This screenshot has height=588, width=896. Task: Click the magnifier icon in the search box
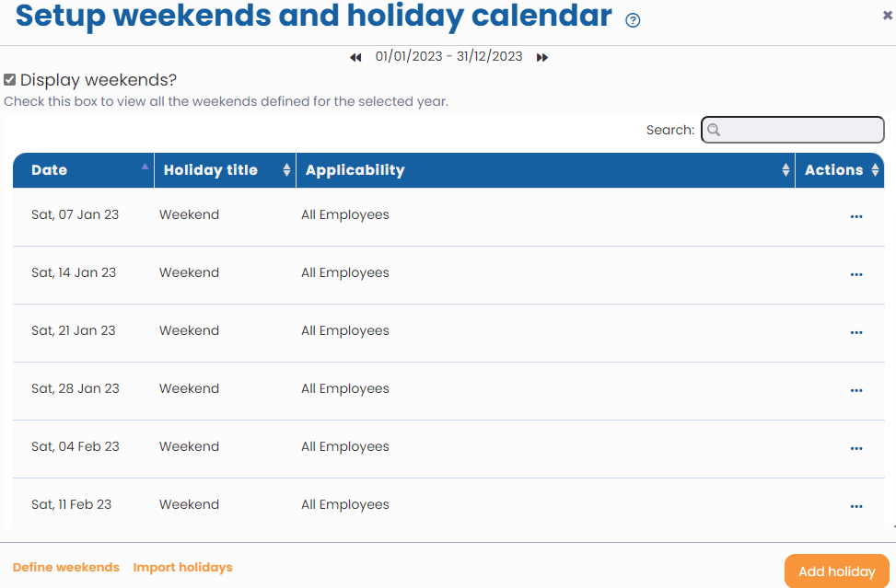pos(715,130)
